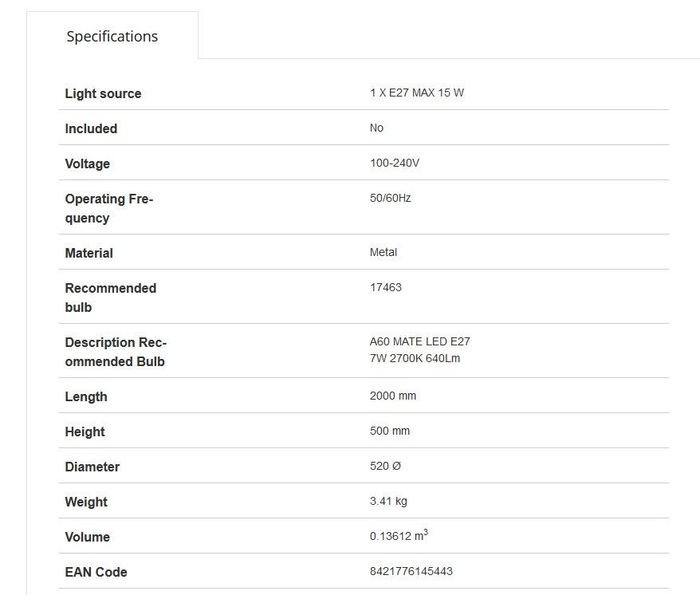Select the Material label
The image size is (700, 595).
[x=88, y=254]
